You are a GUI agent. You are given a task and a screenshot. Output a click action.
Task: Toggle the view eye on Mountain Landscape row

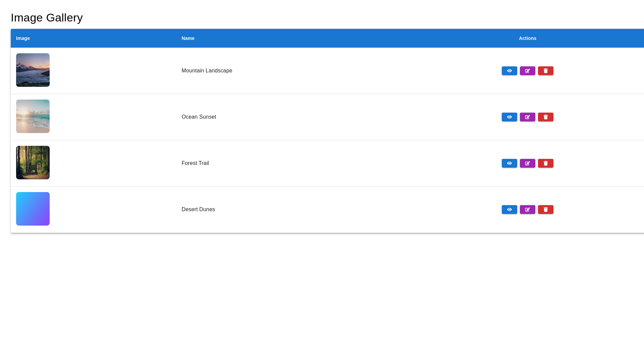(x=509, y=71)
